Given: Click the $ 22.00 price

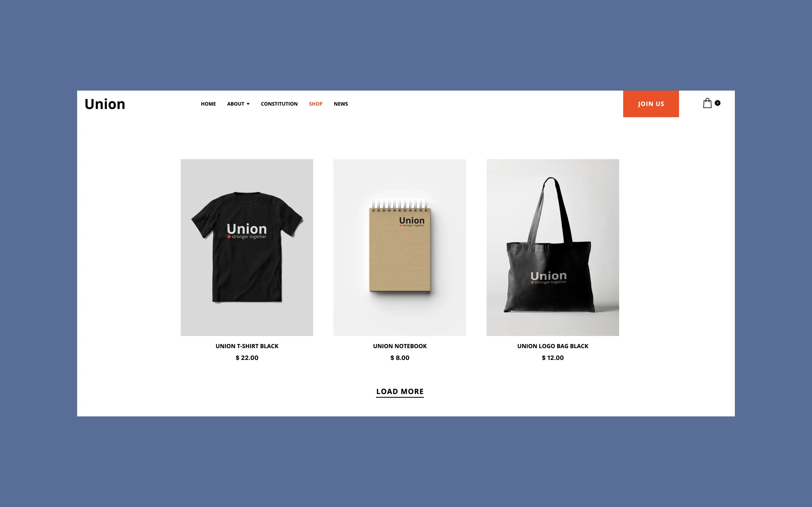Looking at the screenshot, I should 247,358.
